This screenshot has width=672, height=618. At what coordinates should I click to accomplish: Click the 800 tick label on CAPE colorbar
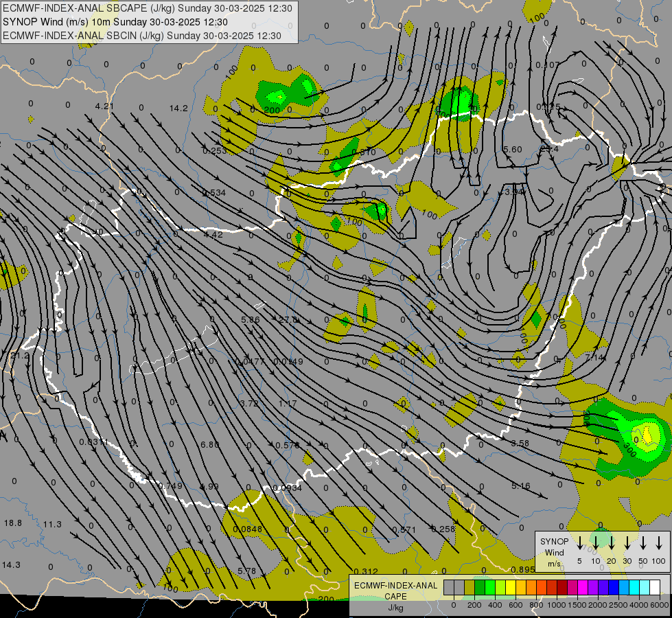coord(536,605)
